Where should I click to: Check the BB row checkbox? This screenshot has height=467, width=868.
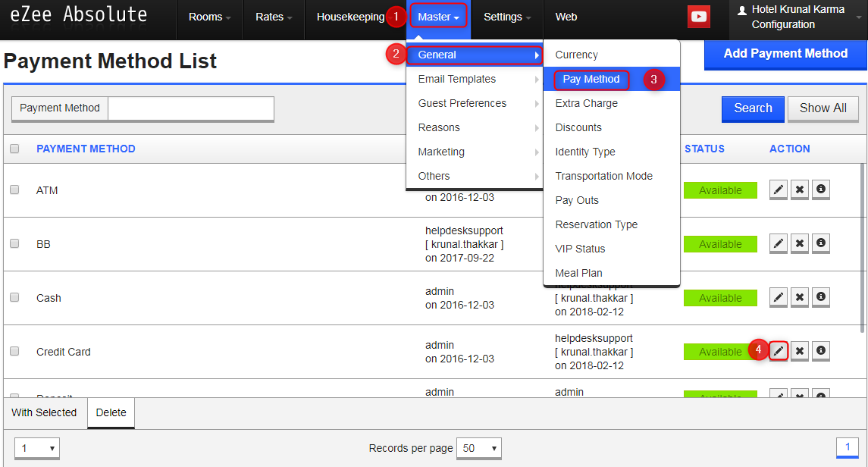coord(14,243)
